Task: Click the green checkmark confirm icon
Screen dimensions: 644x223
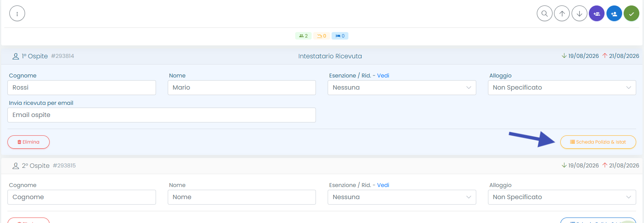Action: coord(631,13)
